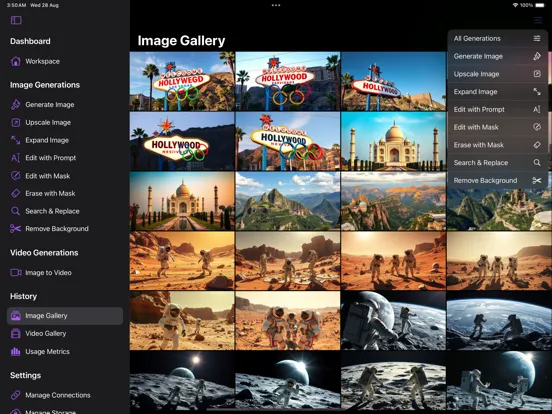Click the upscale icon in the filter menu

(x=537, y=74)
